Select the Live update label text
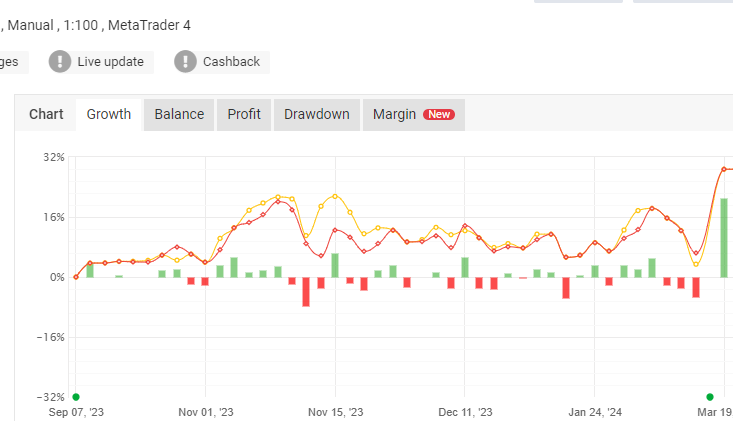This screenshot has height=421, width=733. (110, 62)
